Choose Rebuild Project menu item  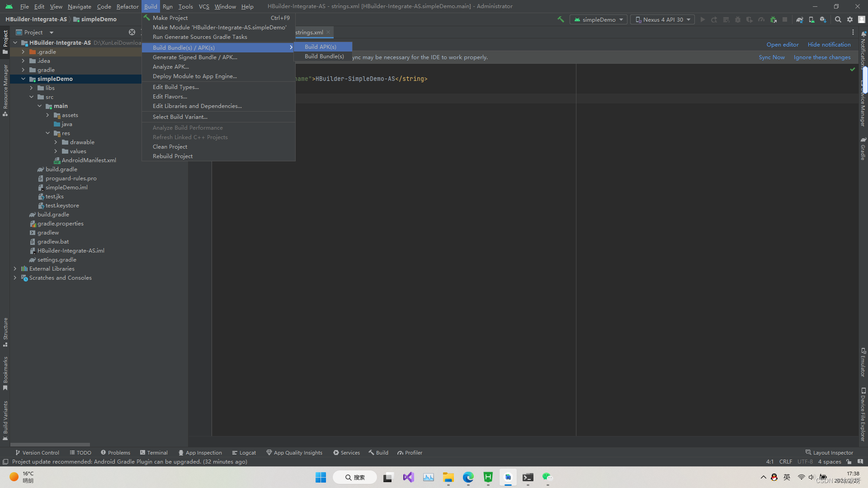(x=218, y=156)
